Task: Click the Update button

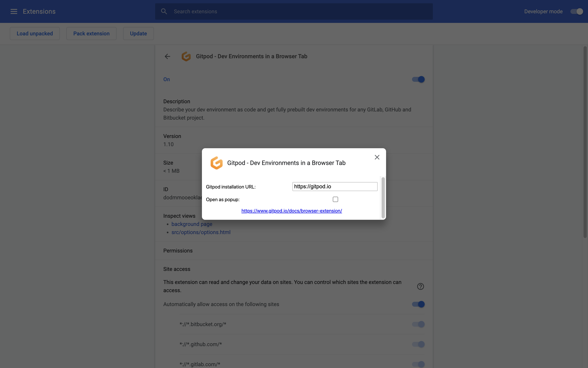Action: [x=138, y=34]
